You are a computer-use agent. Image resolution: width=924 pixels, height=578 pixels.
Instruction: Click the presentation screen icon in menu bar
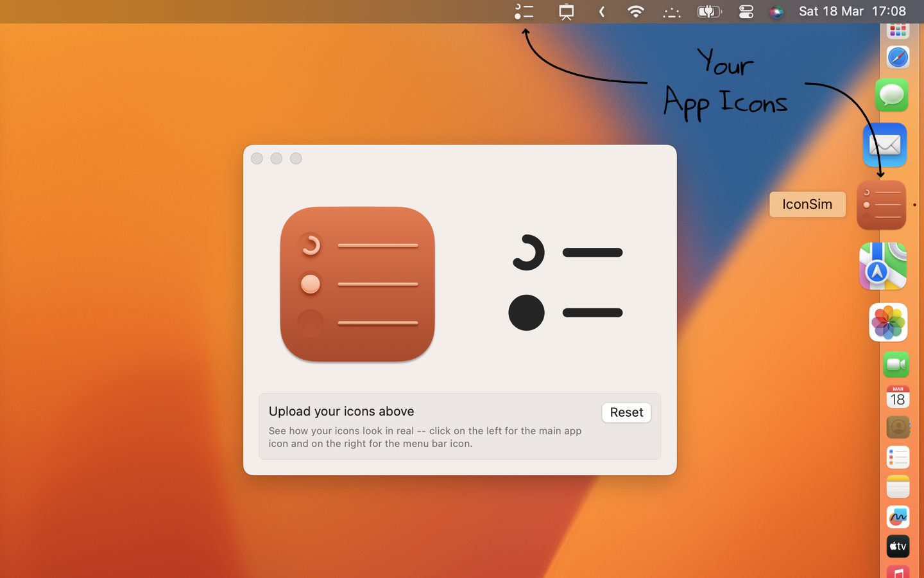[566, 12]
